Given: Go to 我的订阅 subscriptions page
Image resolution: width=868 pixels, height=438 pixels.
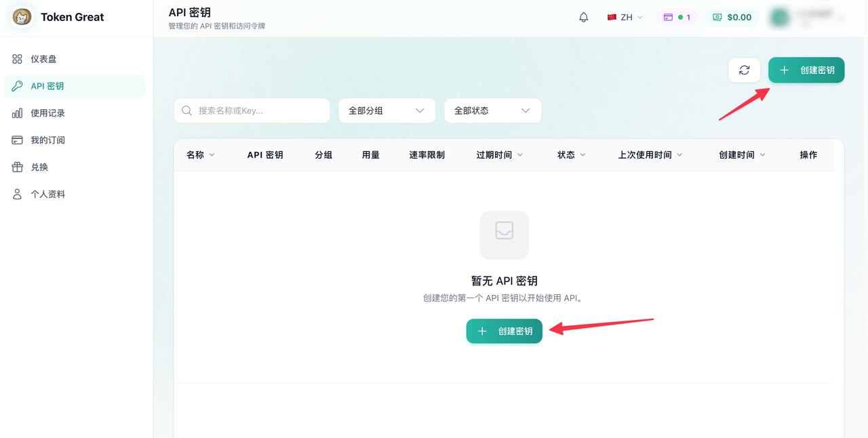Looking at the screenshot, I should pyautogui.click(x=47, y=140).
